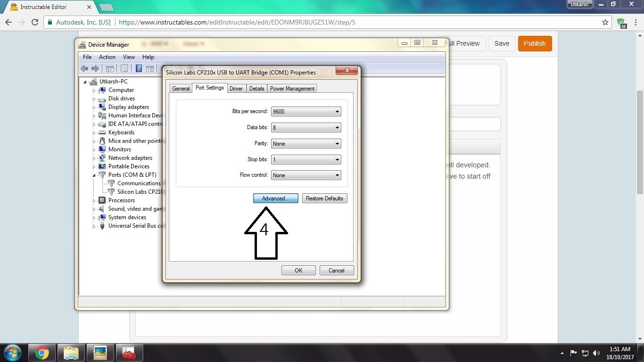
Task: Click Restore Defaults in Port Settings
Action: click(x=324, y=198)
